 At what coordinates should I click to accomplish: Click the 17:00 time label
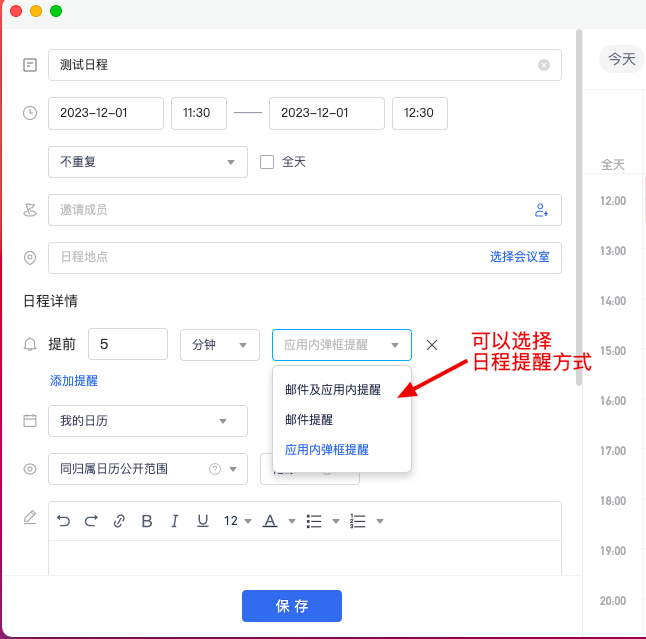tap(613, 451)
